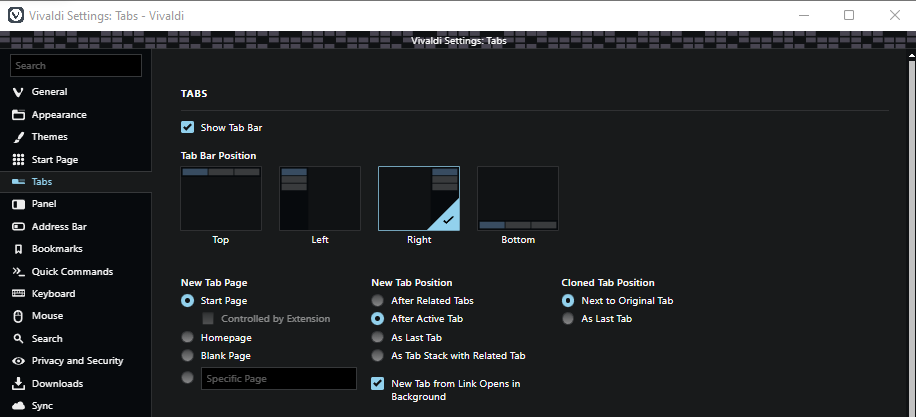Viewport: 916px width, 417px height.
Task: Click the Privacy and Security eye icon
Action: pyautogui.click(x=19, y=361)
